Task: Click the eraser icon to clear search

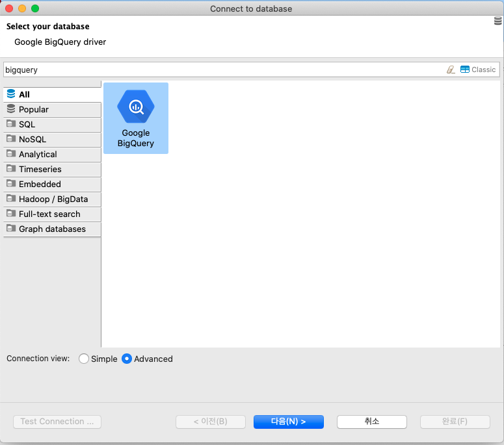Action: [451, 70]
